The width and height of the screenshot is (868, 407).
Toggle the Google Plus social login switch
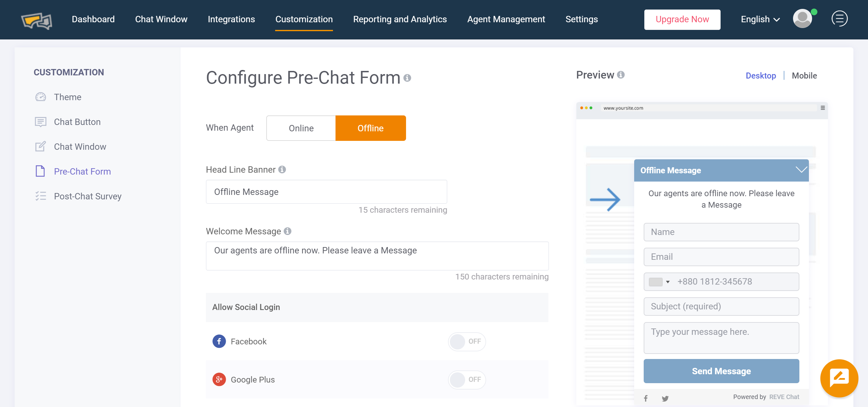467,379
